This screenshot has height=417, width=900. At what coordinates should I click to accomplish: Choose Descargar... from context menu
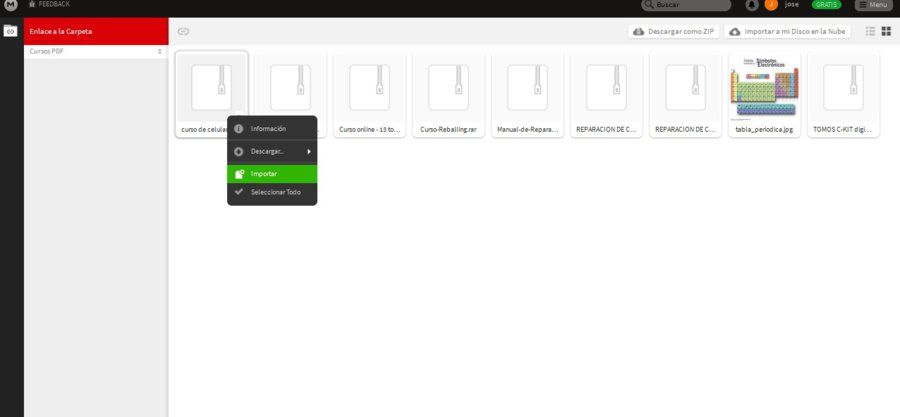coord(272,151)
